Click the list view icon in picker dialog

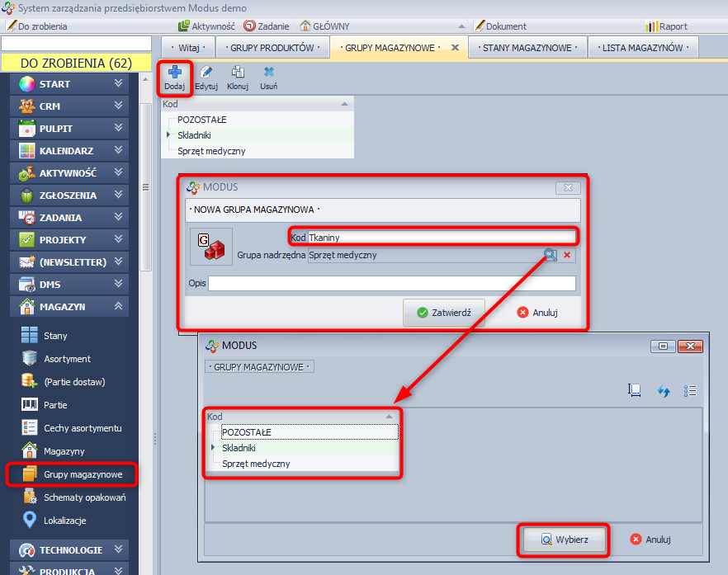click(x=690, y=391)
